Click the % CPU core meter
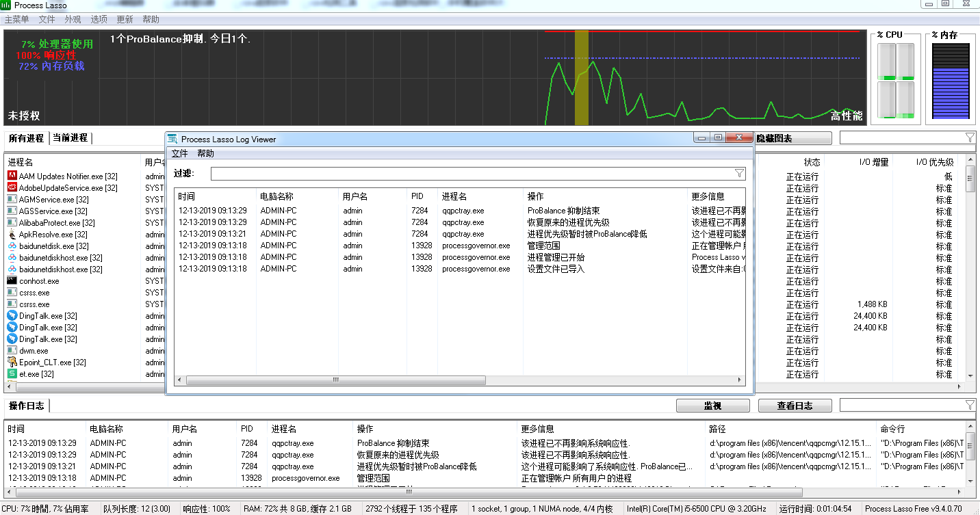 [x=897, y=81]
